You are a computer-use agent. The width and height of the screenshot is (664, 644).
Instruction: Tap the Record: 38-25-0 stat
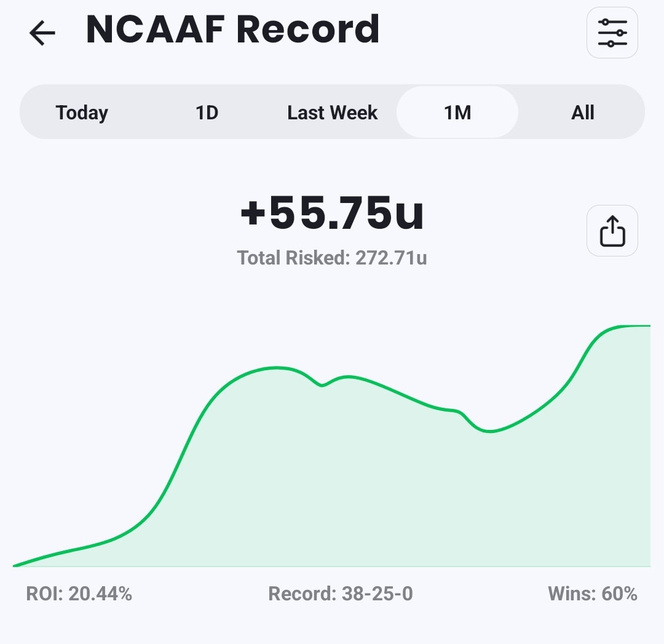click(340, 594)
